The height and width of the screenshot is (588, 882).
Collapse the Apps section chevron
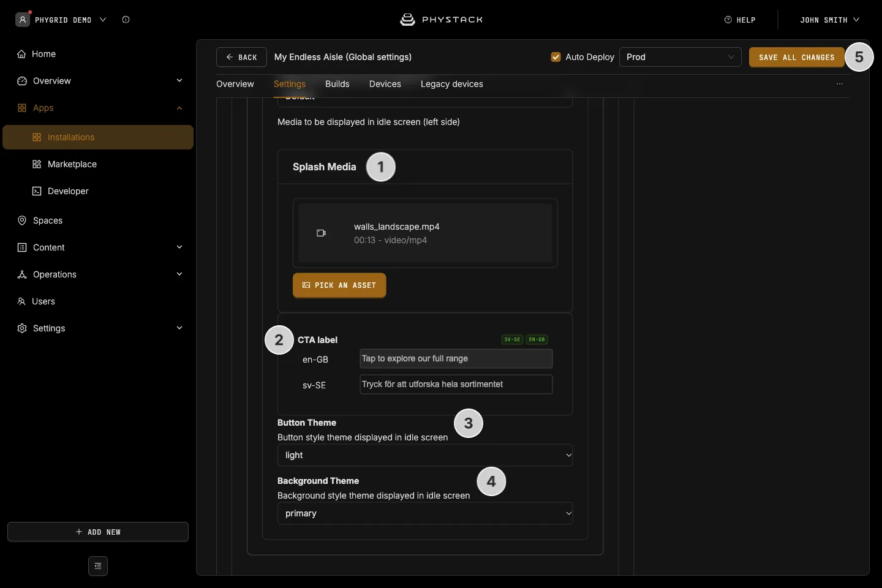pos(179,108)
